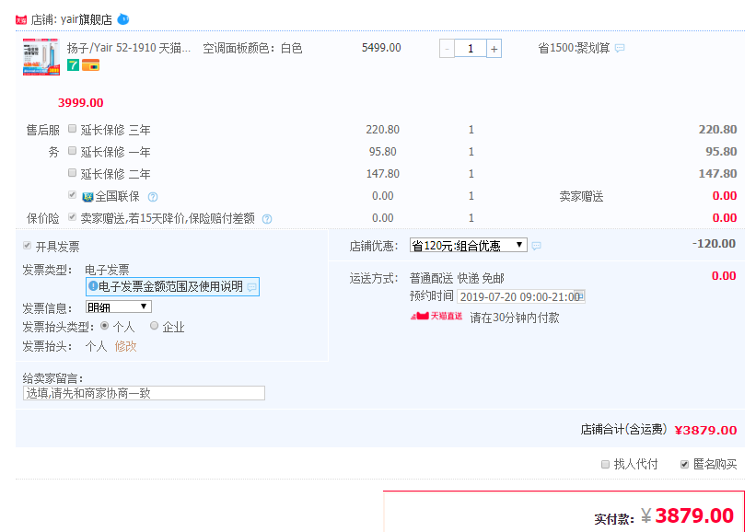Click the 5499.00 original price
756x532 pixels.
click(x=381, y=48)
